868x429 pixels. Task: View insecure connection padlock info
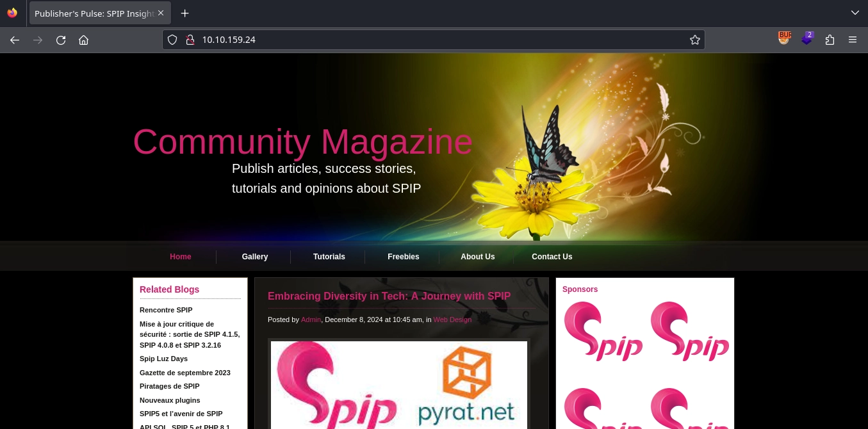click(x=190, y=40)
